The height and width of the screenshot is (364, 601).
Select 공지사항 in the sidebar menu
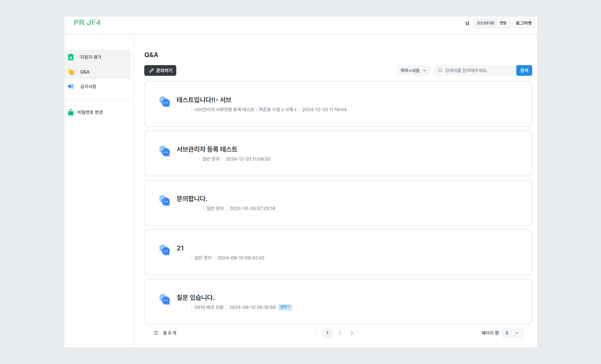[88, 86]
